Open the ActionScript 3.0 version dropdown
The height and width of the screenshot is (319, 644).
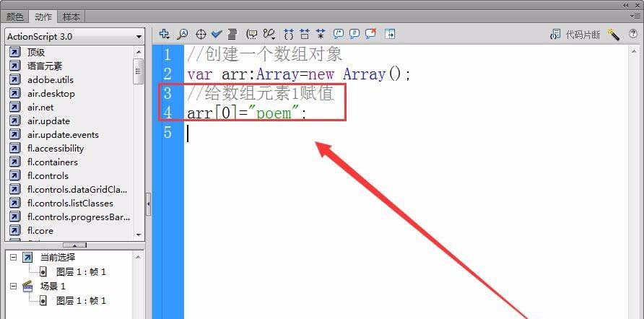(x=75, y=37)
